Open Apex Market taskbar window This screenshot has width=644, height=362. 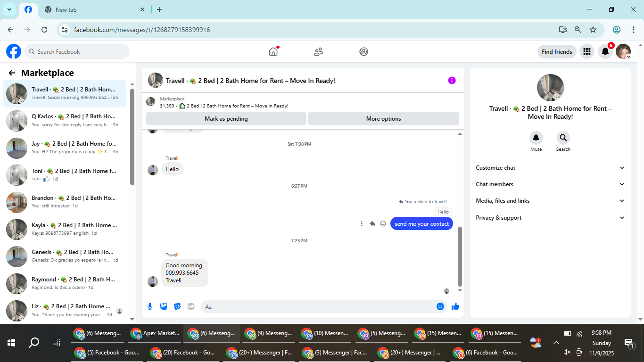(x=155, y=333)
